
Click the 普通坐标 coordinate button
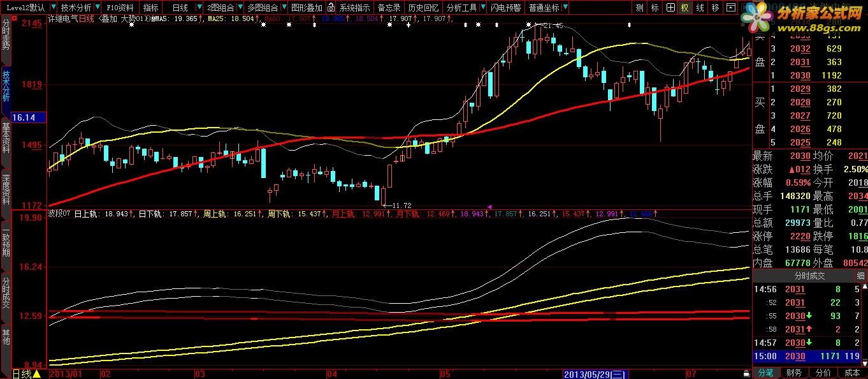point(544,8)
